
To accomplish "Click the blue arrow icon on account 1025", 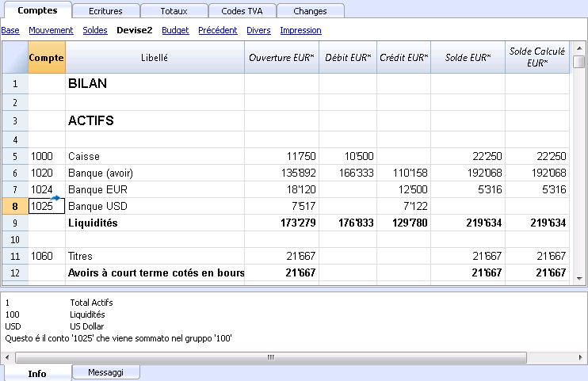I will pyautogui.click(x=55, y=198).
